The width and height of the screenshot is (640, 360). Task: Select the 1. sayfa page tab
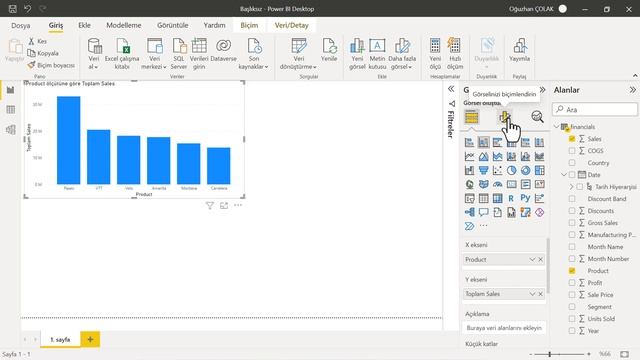(x=60, y=340)
